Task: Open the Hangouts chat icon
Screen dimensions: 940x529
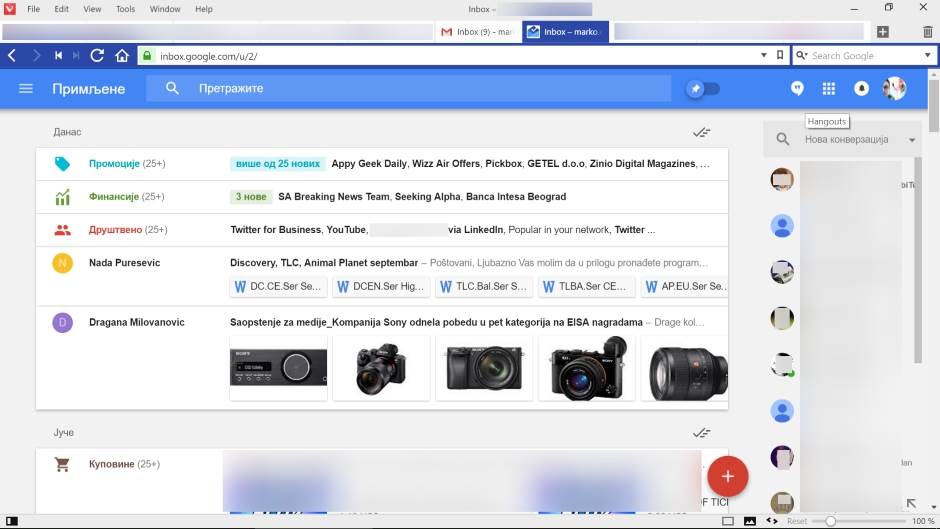Action: coord(797,89)
